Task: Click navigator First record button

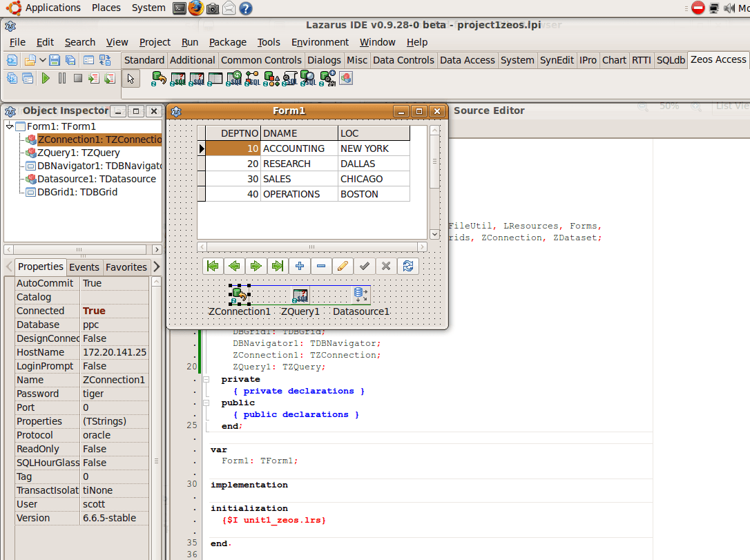Action: [213, 267]
